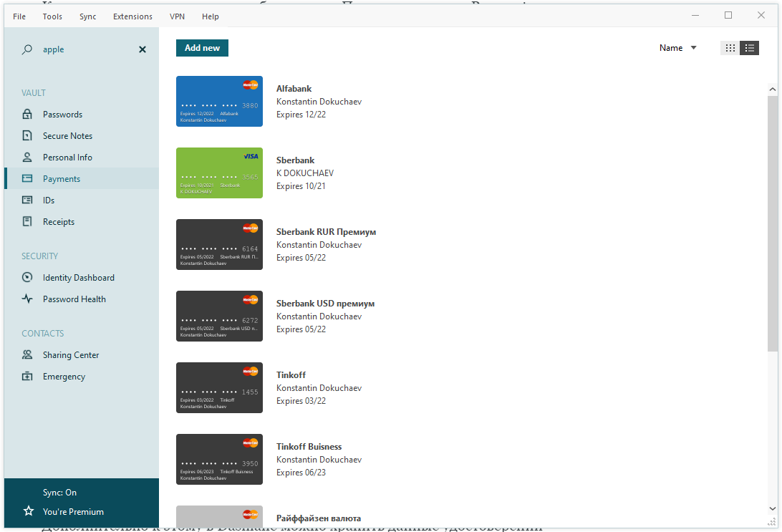Image resolution: width=782 pixels, height=532 pixels.
Task: Click the Secure Notes icon
Action: [27, 135]
